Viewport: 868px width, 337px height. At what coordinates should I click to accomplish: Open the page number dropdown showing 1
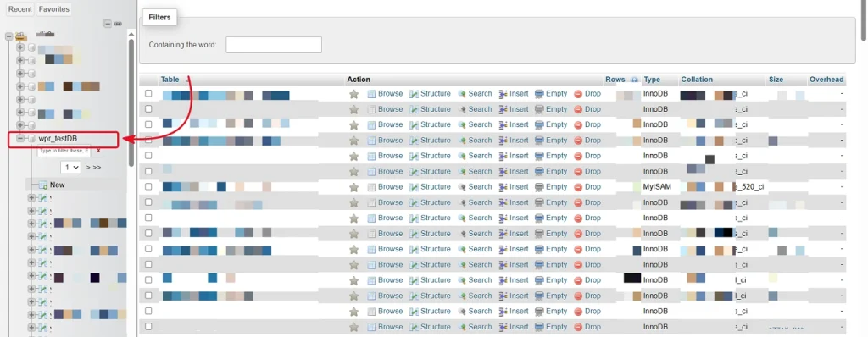(70, 167)
